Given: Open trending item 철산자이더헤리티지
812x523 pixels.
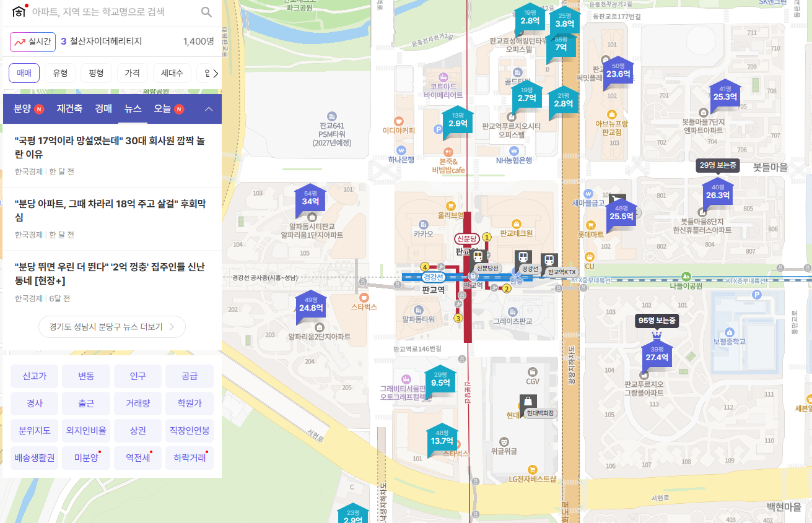Looking at the screenshot, I should (x=106, y=42).
